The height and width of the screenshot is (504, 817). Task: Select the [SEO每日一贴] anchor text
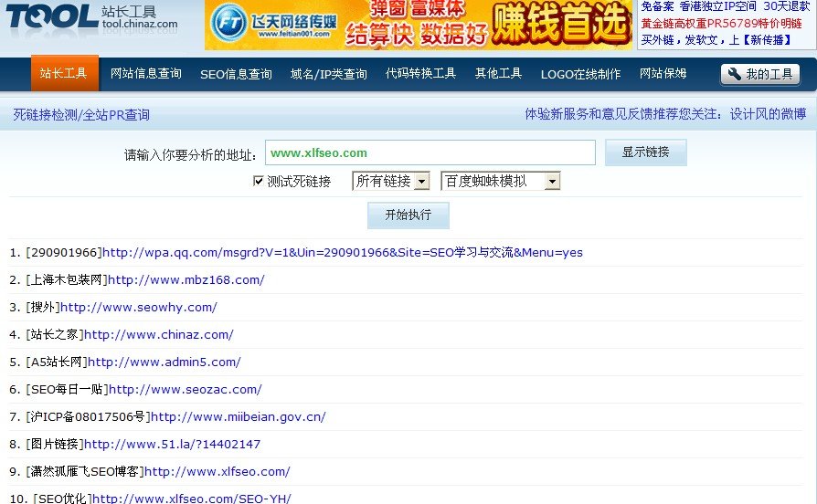tap(67, 390)
